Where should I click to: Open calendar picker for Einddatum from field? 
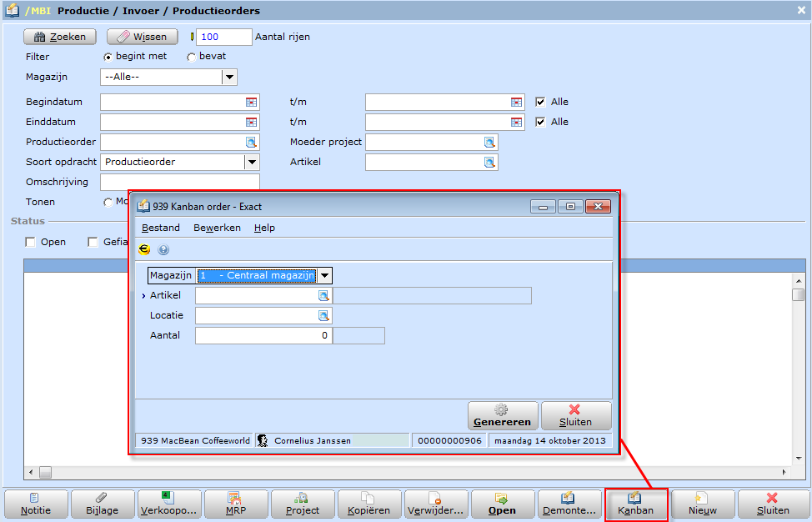click(x=251, y=123)
